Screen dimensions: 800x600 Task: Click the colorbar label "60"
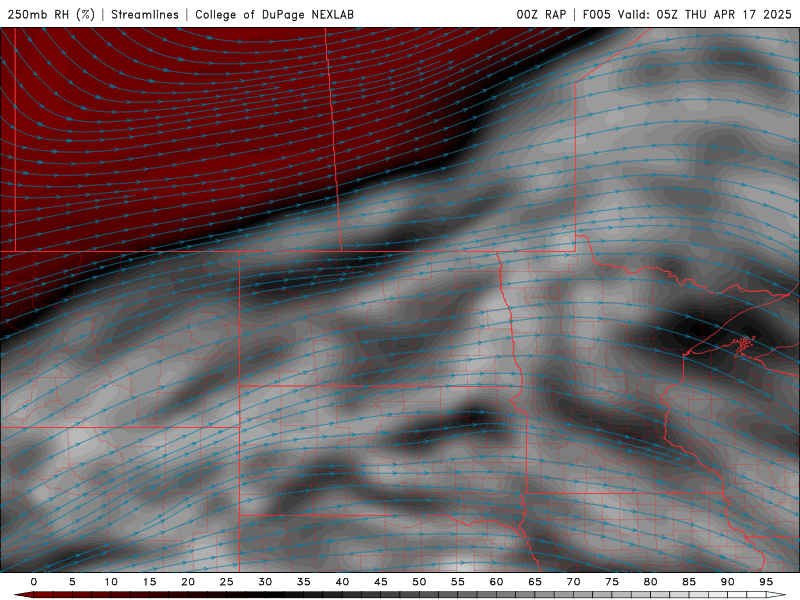click(496, 582)
